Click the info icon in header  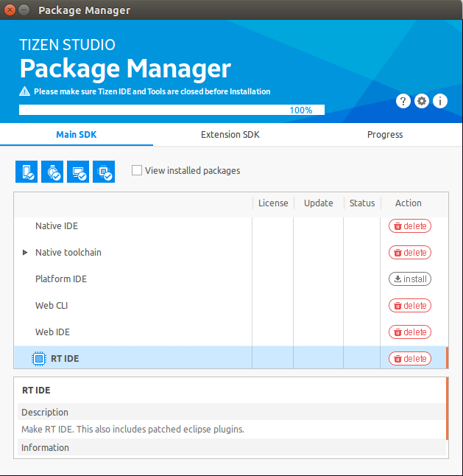(x=440, y=101)
